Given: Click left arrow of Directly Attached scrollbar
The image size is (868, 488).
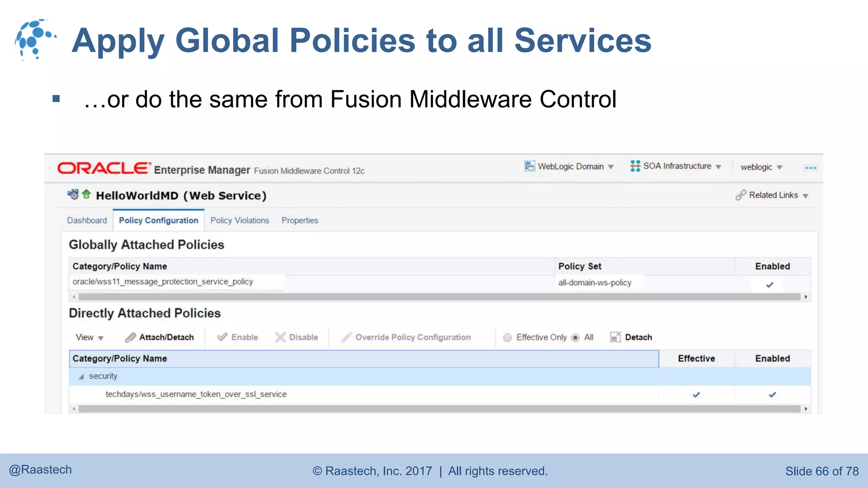Looking at the screenshot, I should point(74,409).
